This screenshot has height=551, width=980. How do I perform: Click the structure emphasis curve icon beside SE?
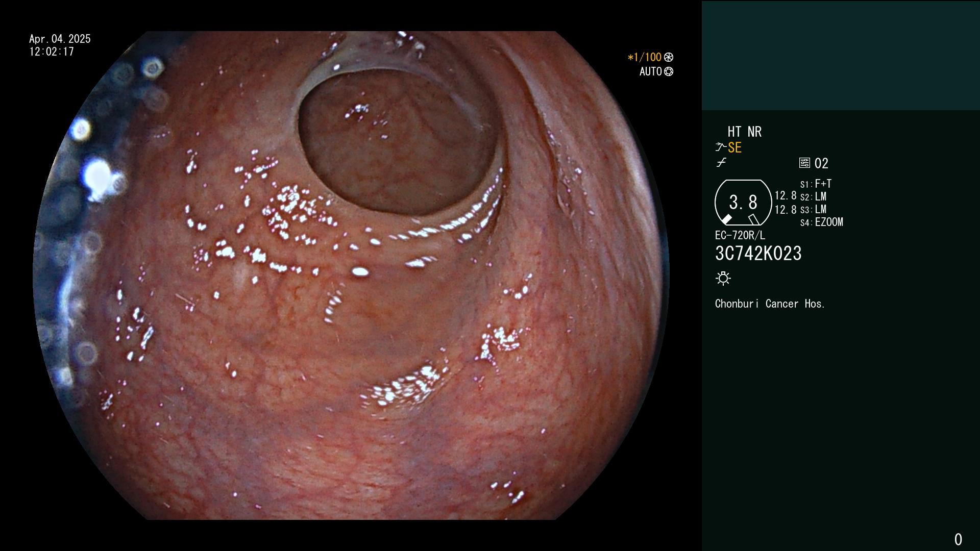pyautogui.click(x=721, y=147)
